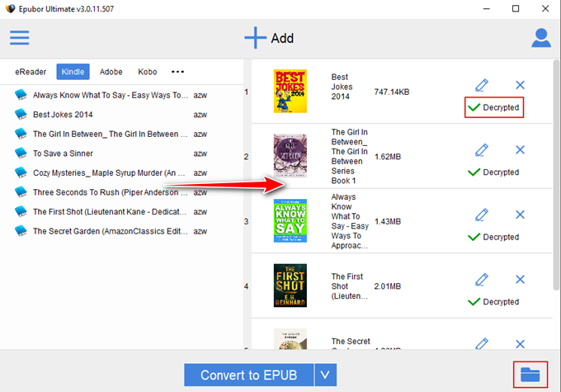This screenshot has height=392, width=561.
Task: Close the Epubor Ultimate window
Action: point(545,8)
